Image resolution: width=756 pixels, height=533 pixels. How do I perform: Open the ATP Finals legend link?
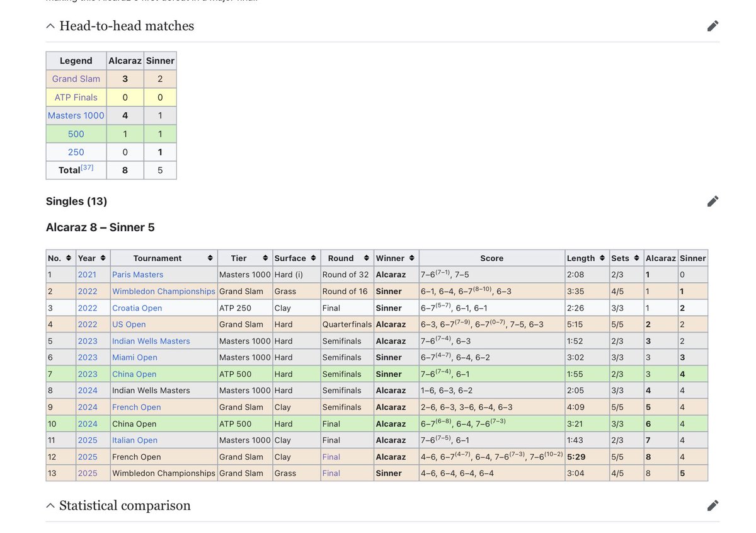[76, 97]
